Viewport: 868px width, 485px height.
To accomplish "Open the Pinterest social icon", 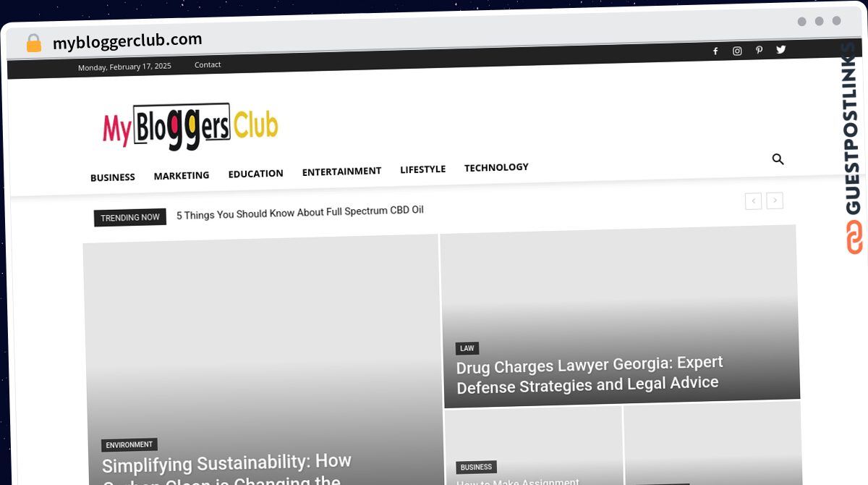I will 759,50.
